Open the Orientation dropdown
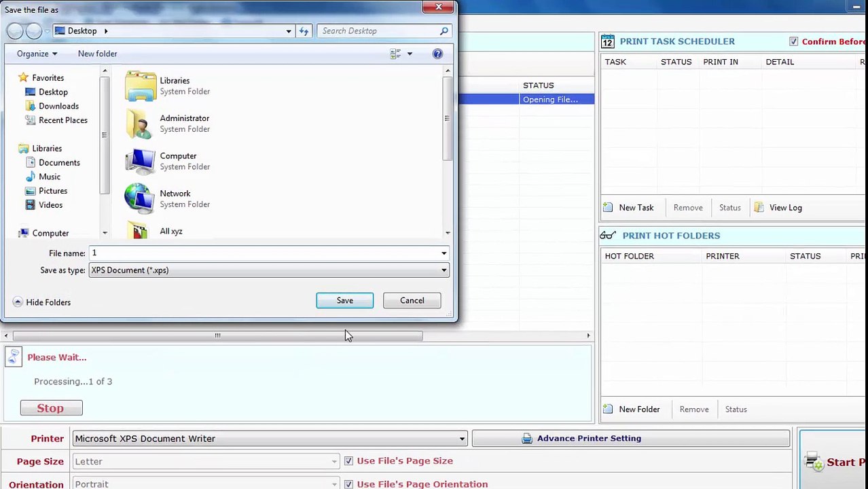 [x=206, y=484]
